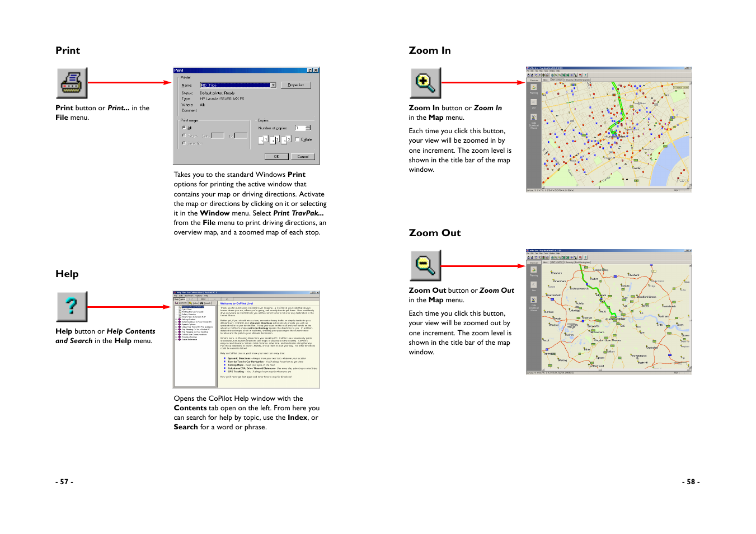This screenshot has height=534, width=756.
Task: Click Data Download Wizard icon in Zoom In map window
Action: [x=534, y=117]
